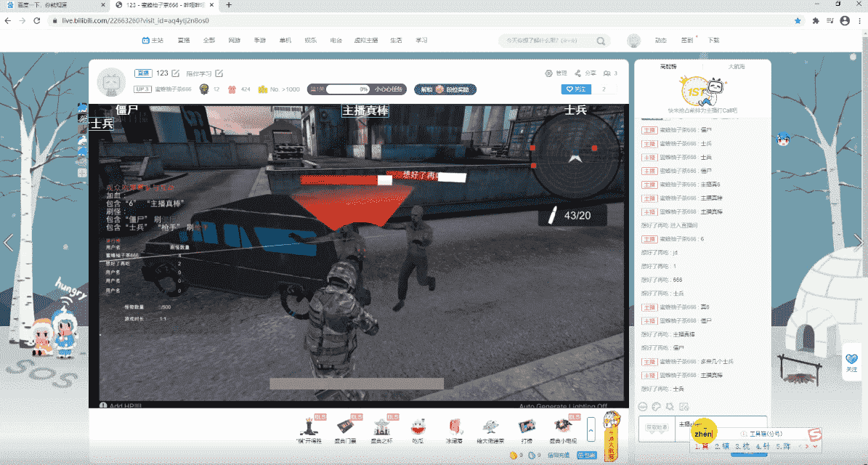Click the chat message reading 多来几个士兵
The height and width of the screenshot is (465, 868).
point(718,362)
